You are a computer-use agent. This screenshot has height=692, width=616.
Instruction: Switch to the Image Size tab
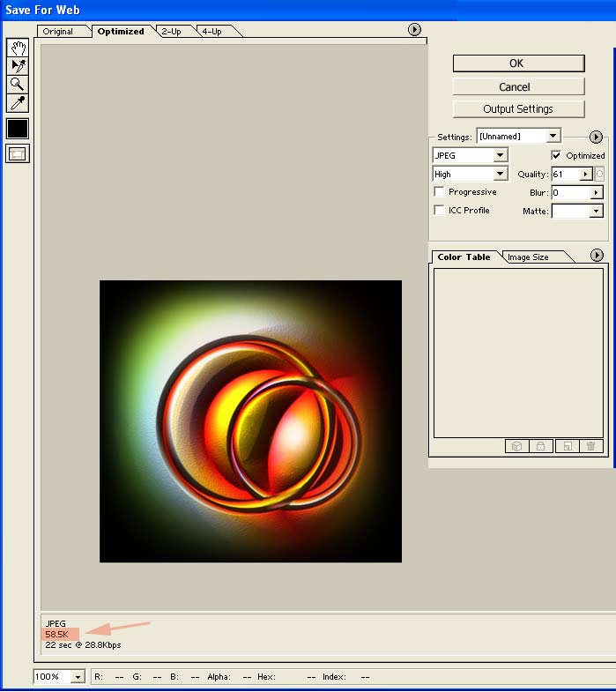point(528,257)
